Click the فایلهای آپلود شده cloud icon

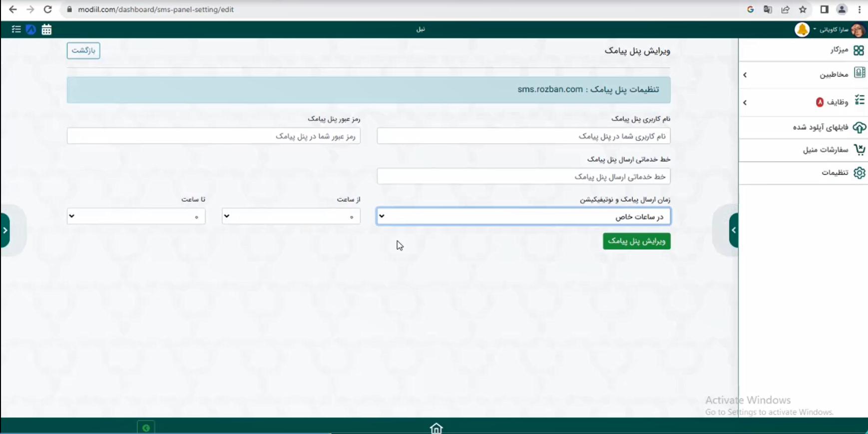coord(859,127)
